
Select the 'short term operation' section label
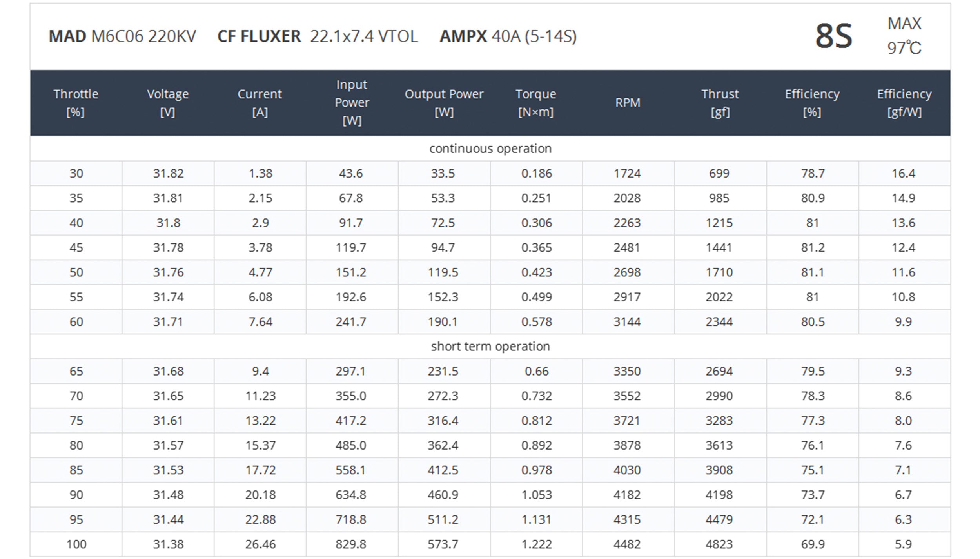pos(490,347)
